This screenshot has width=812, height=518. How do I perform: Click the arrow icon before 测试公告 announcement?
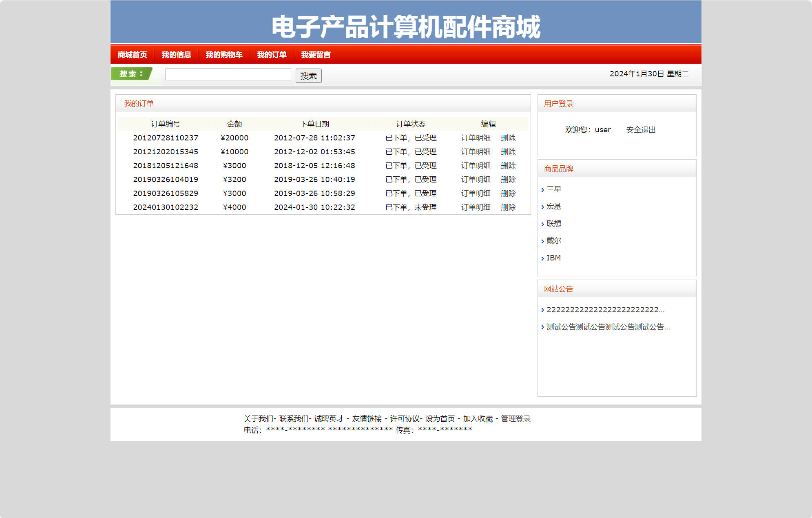(x=543, y=327)
